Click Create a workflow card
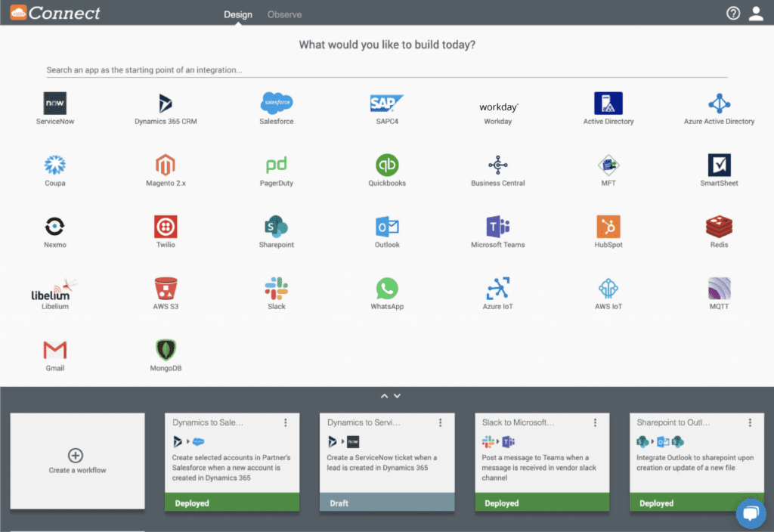The height and width of the screenshot is (532, 774). coord(78,461)
